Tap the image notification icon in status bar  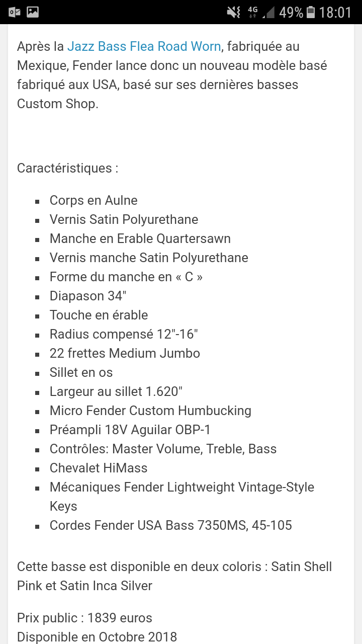[x=33, y=12]
